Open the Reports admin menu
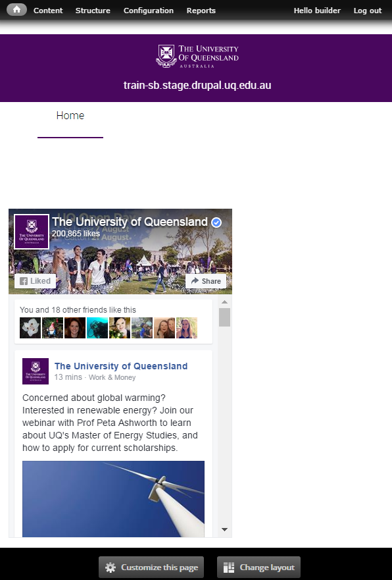392x580 pixels. coord(201,11)
